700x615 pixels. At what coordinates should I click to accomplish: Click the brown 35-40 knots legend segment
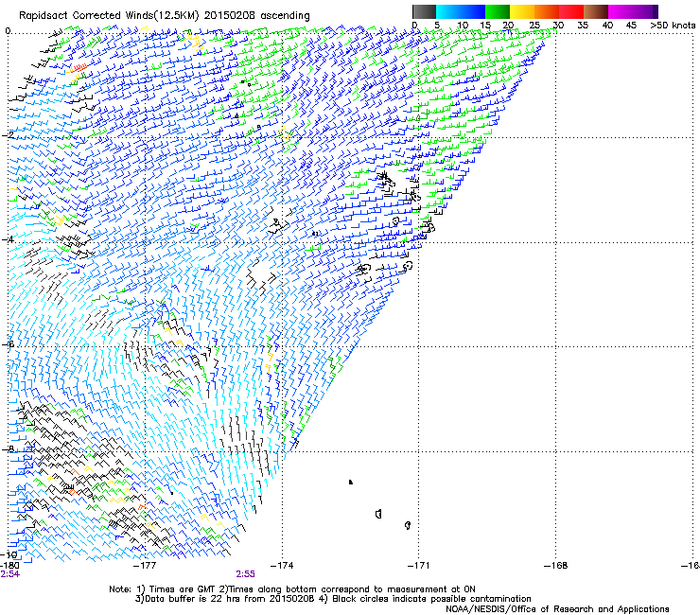pos(596,11)
